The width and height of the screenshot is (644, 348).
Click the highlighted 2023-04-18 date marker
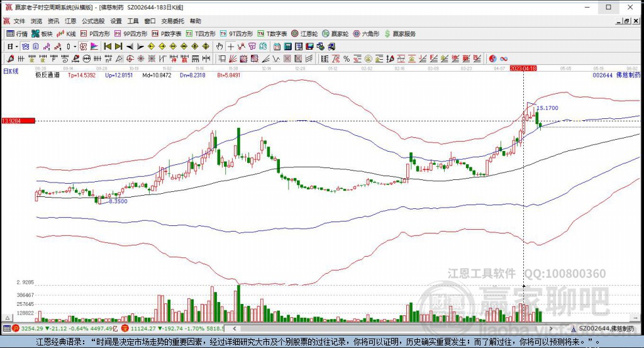tap(523, 68)
